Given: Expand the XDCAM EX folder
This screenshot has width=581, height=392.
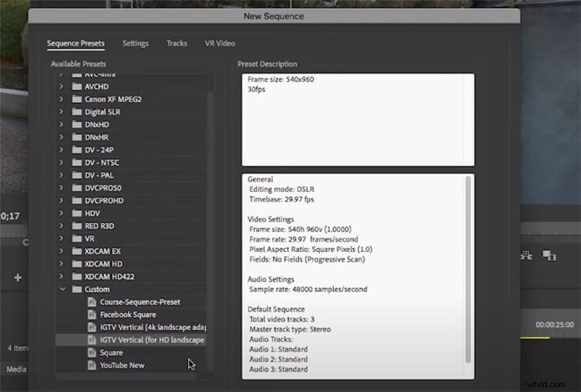Looking at the screenshot, I should pos(61,251).
